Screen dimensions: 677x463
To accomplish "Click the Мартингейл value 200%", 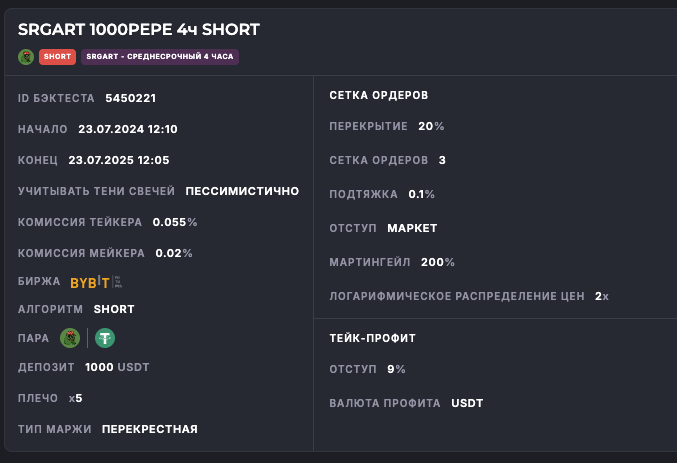I will (x=436, y=262).
